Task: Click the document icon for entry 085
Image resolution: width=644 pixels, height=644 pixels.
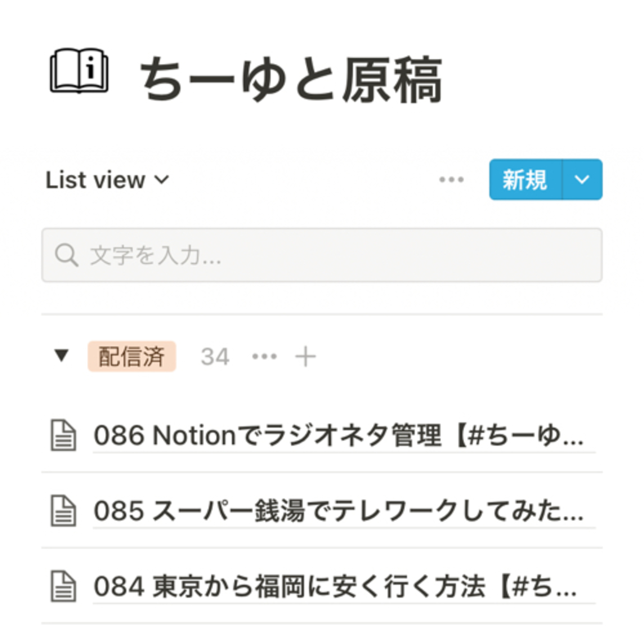Action: click(63, 511)
